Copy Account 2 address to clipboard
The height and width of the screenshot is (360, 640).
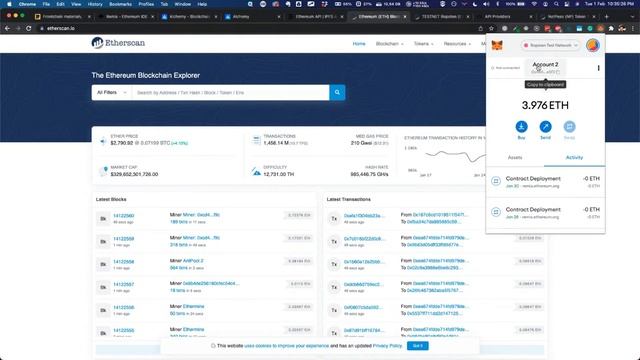[x=545, y=68]
